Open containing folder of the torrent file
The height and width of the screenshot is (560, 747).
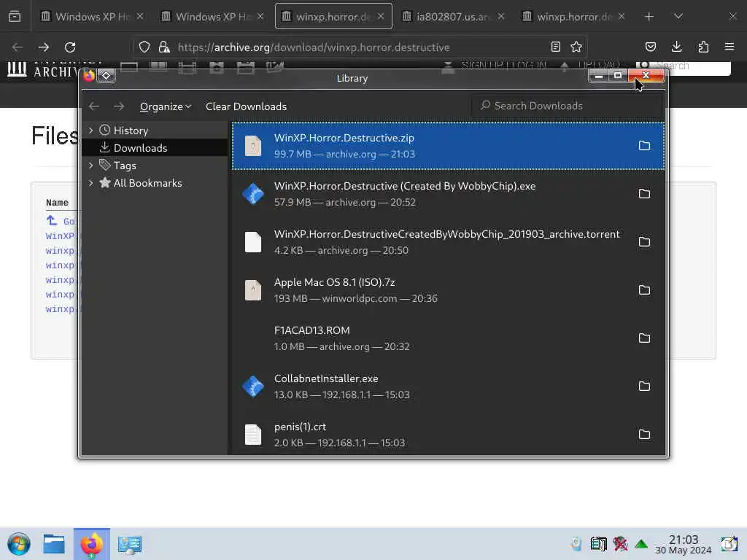[644, 242]
